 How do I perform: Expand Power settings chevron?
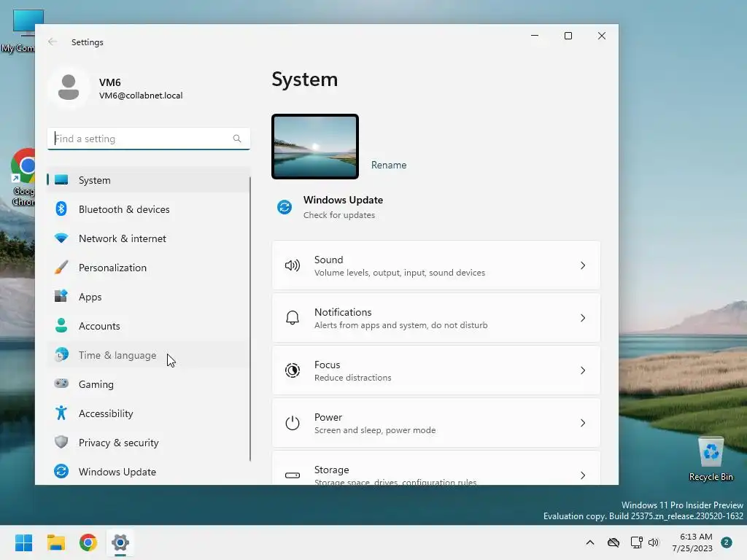pyautogui.click(x=583, y=423)
